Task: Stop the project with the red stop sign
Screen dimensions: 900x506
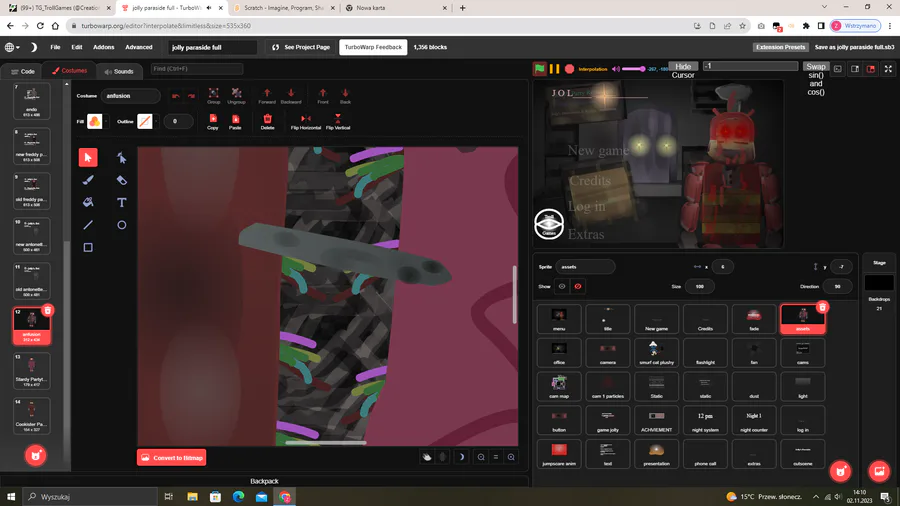Action: [x=569, y=69]
